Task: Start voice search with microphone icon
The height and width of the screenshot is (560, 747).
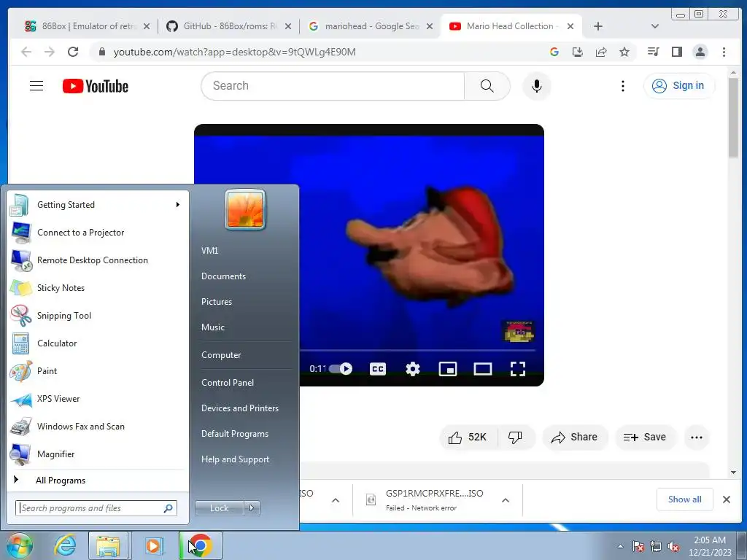Action: 536,86
